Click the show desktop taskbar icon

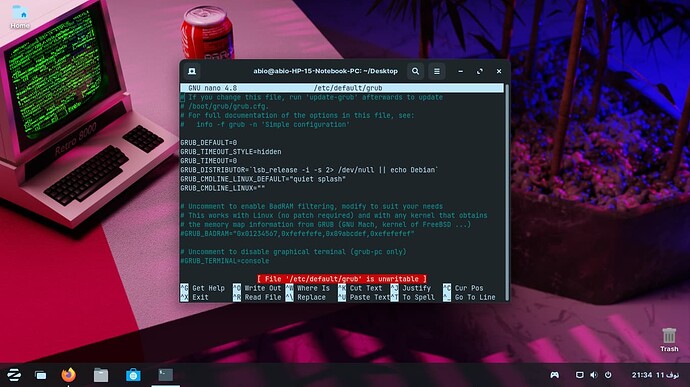[x=40, y=375]
